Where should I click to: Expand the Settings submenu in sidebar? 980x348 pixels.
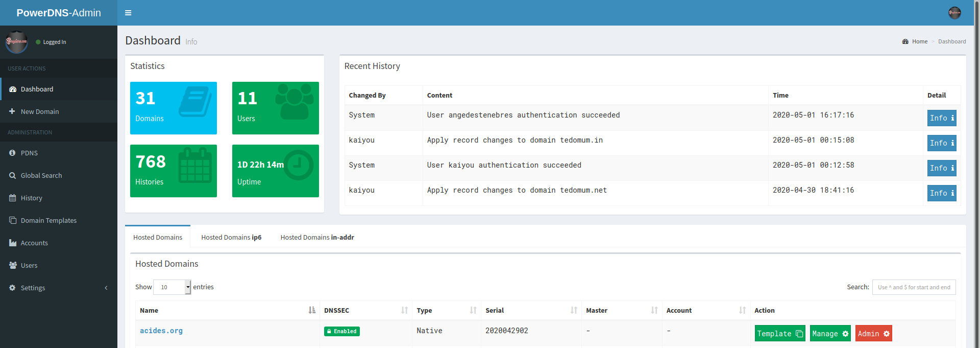click(x=59, y=288)
